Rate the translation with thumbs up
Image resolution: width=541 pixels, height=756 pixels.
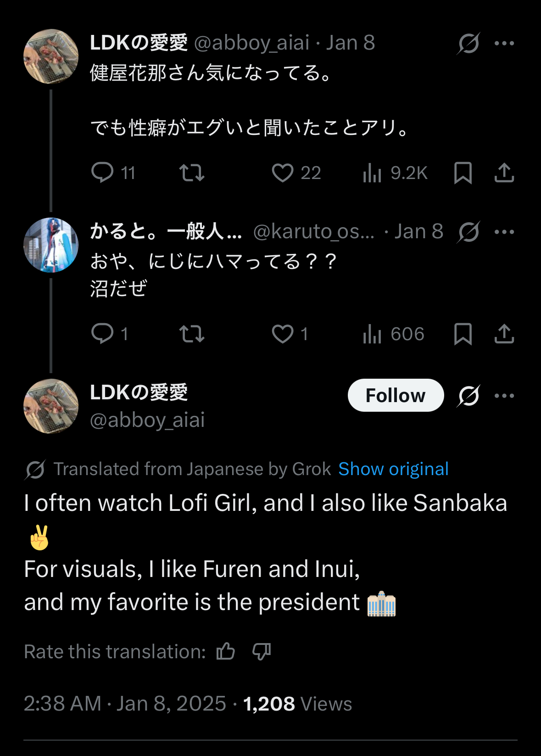pos(226,651)
